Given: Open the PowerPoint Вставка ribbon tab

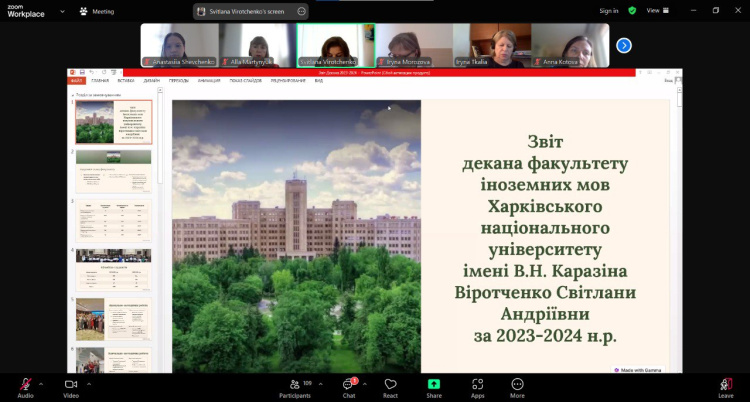Looking at the screenshot, I should click(126, 81).
